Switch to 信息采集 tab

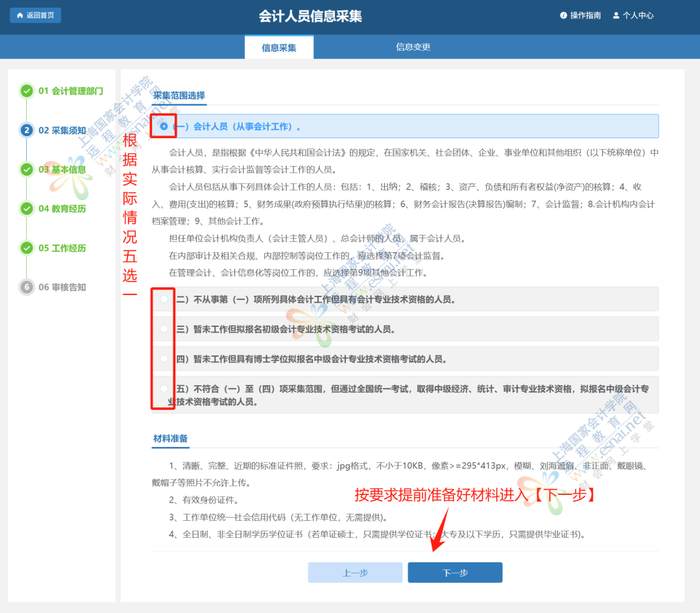pyautogui.click(x=279, y=47)
